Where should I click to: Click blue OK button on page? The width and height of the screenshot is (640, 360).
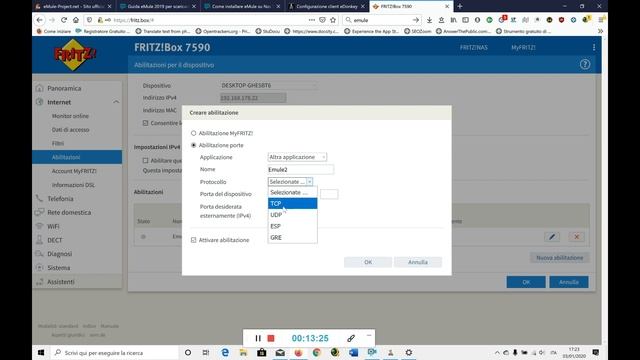pyautogui.click(x=526, y=282)
